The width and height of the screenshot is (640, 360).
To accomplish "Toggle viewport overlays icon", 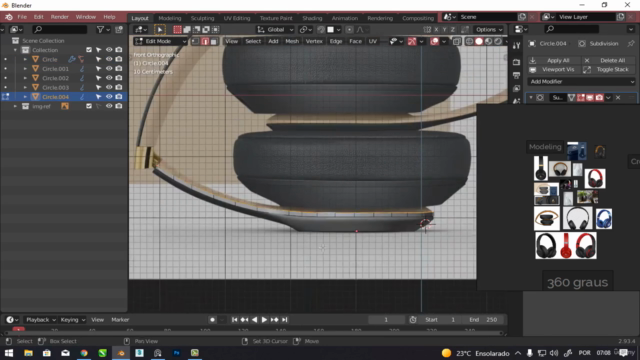I will coord(434,41).
